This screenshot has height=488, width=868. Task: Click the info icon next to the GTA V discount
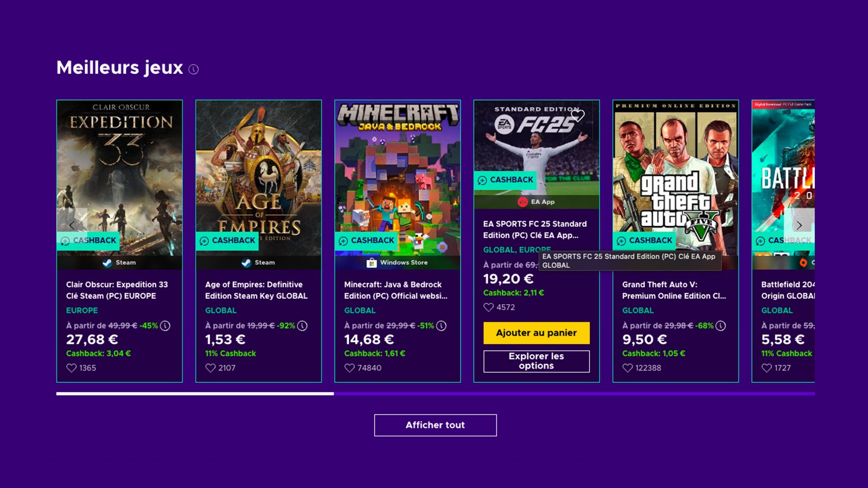[720, 326]
